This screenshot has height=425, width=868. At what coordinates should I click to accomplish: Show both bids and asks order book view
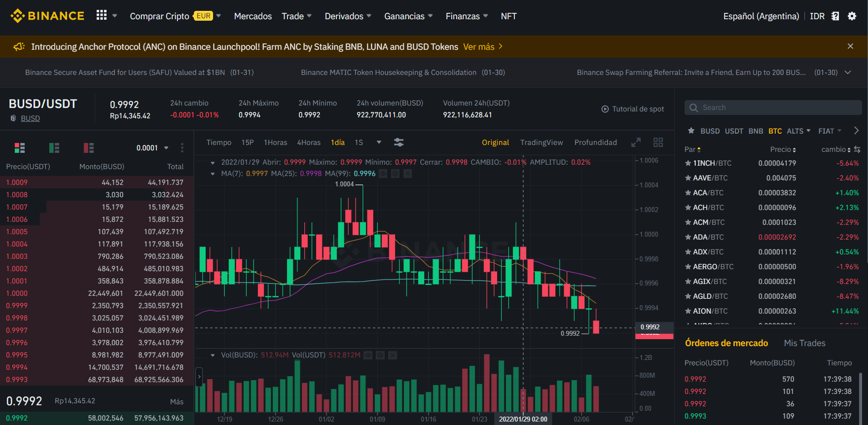coord(20,147)
